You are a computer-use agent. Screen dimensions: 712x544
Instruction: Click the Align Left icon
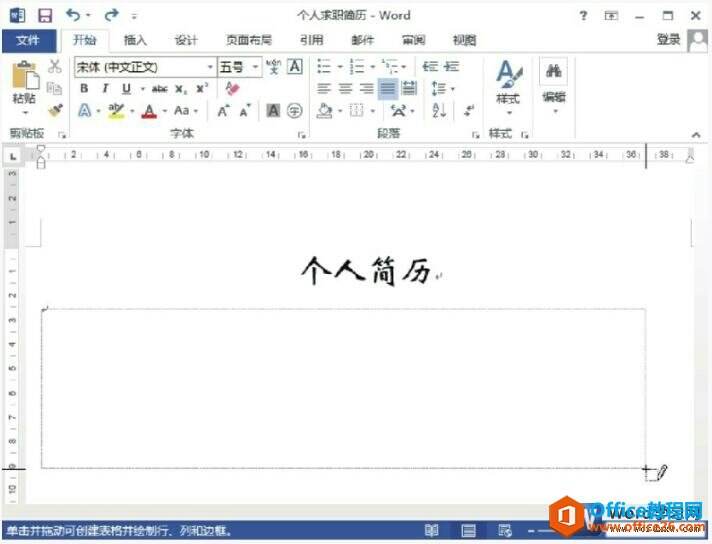[x=324, y=88]
